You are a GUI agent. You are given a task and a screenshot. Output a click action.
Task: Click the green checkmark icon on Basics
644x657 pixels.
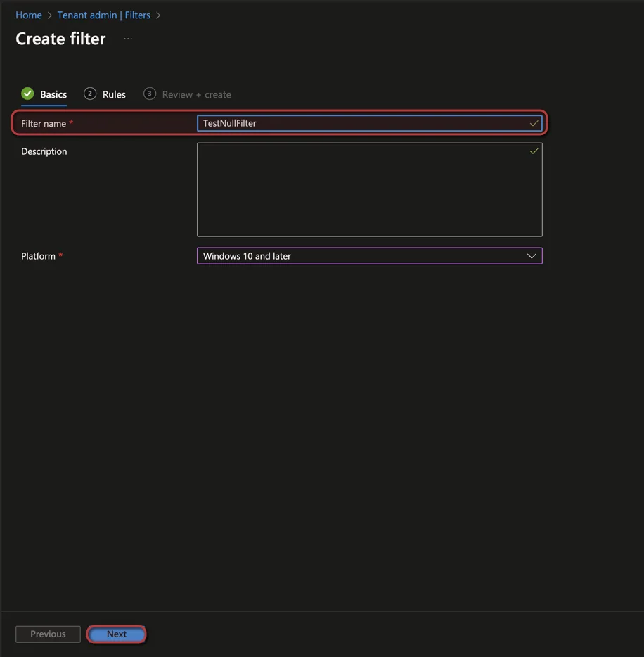point(27,94)
